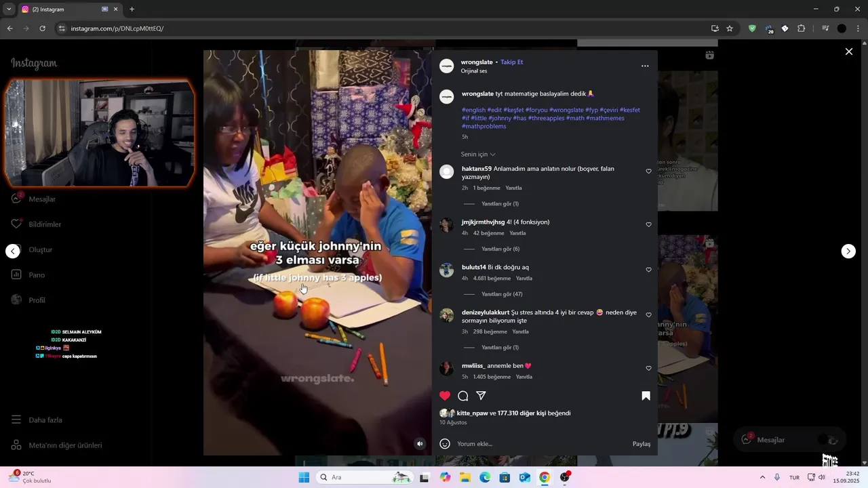Open hashtag #english
The height and width of the screenshot is (488, 868).
click(x=473, y=110)
